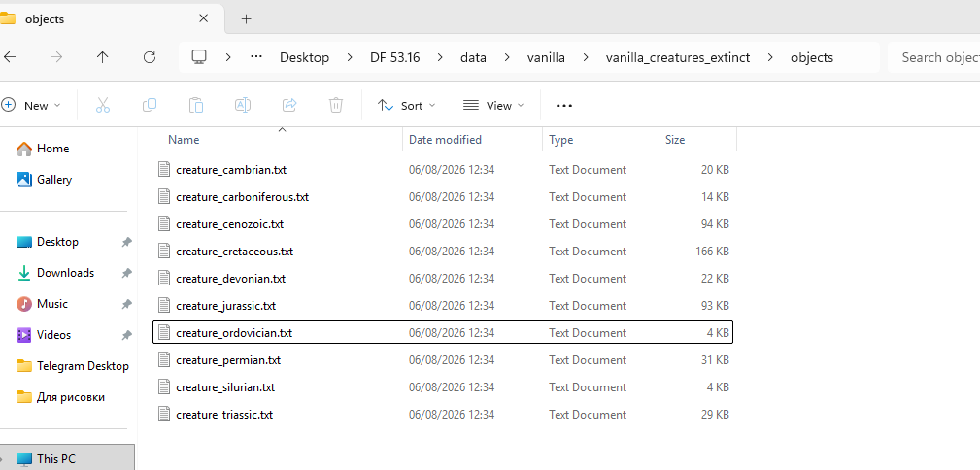This screenshot has height=470, width=980.
Task: Click file icon of creature_triassic.txt
Action: pyautogui.click(x=164, y=415)
